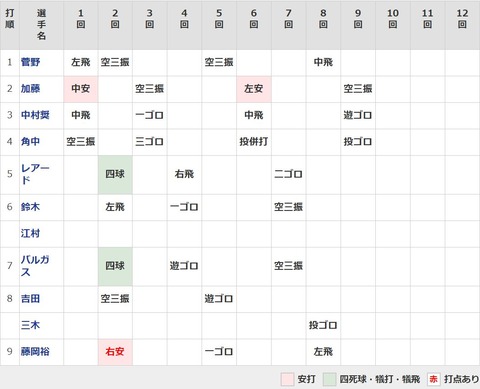Click the red 右安 cell for 藤岡裕

115,352
